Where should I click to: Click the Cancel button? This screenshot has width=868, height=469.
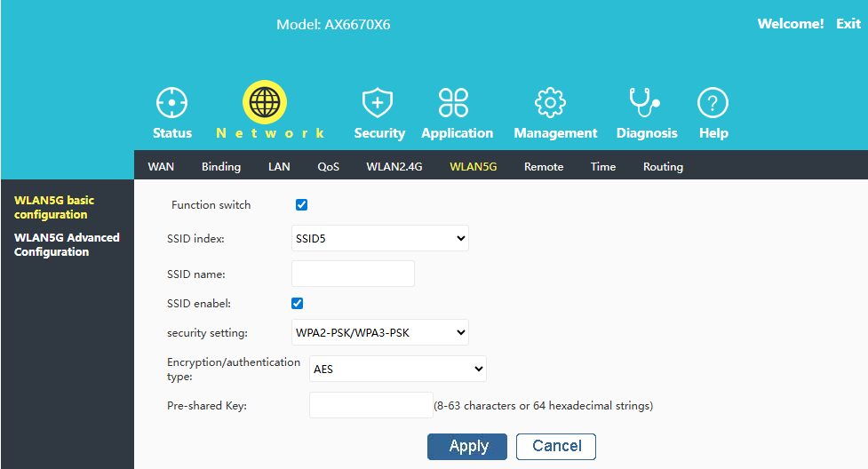(x=556, y=446)
